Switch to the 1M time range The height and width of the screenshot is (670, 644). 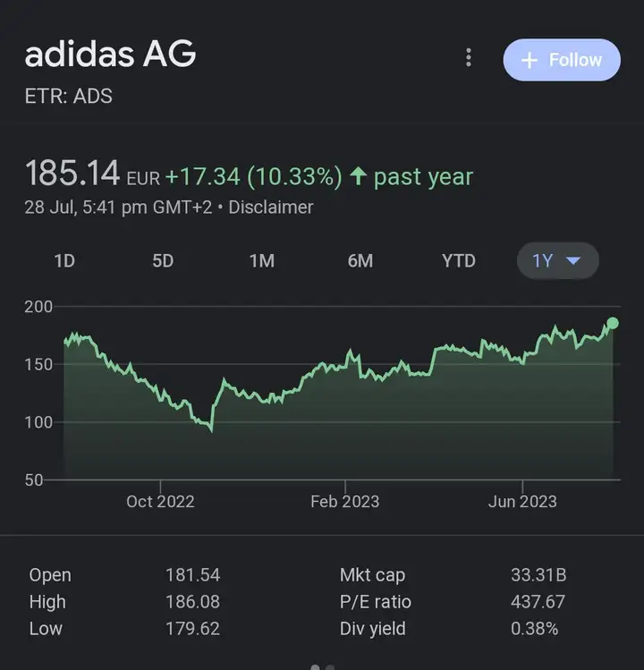[x=261, y=260]
